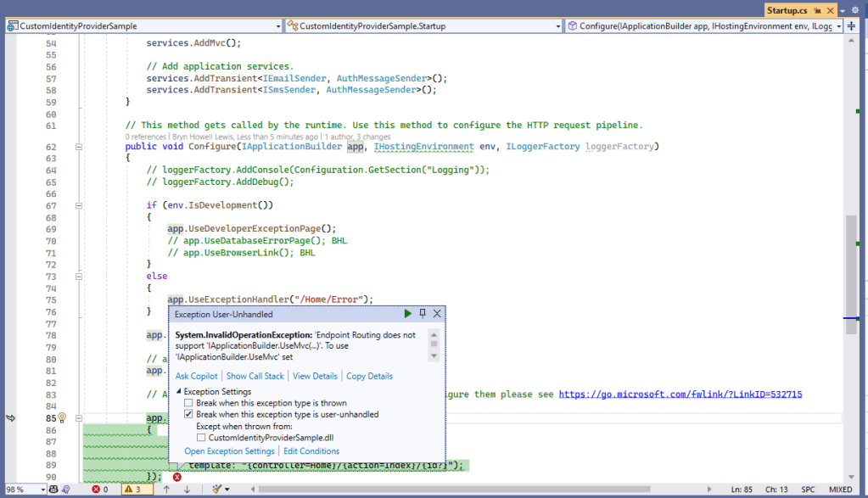
Task: Navigate to the previous issue with up arrow
Action: click(167, 490)
